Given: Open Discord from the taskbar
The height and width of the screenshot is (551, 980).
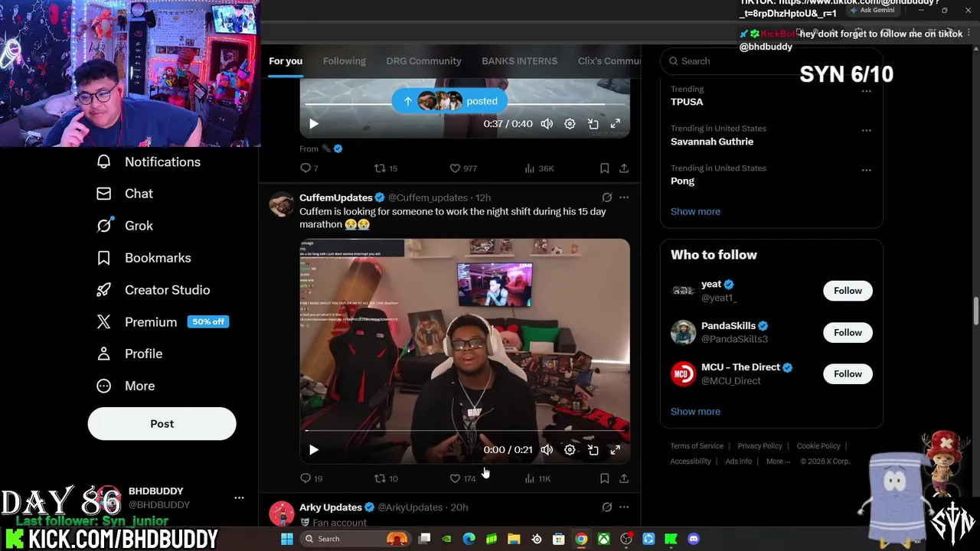Looking at the screenshot, I should click(x=694, y=539).
